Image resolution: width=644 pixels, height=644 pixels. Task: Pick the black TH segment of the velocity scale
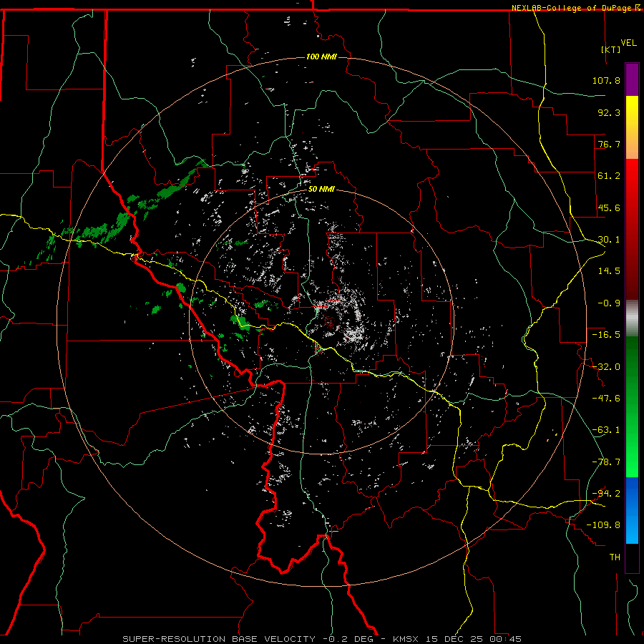(x=632, y=557)
